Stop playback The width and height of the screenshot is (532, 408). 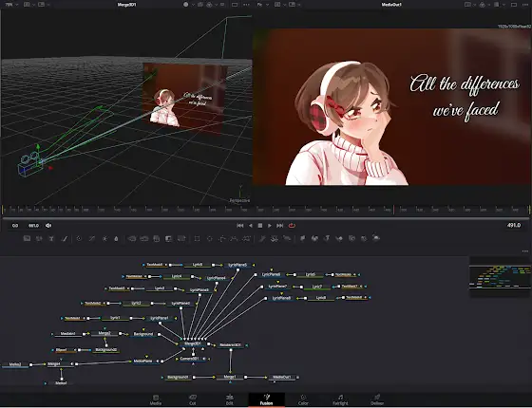(x=260, y=226)
